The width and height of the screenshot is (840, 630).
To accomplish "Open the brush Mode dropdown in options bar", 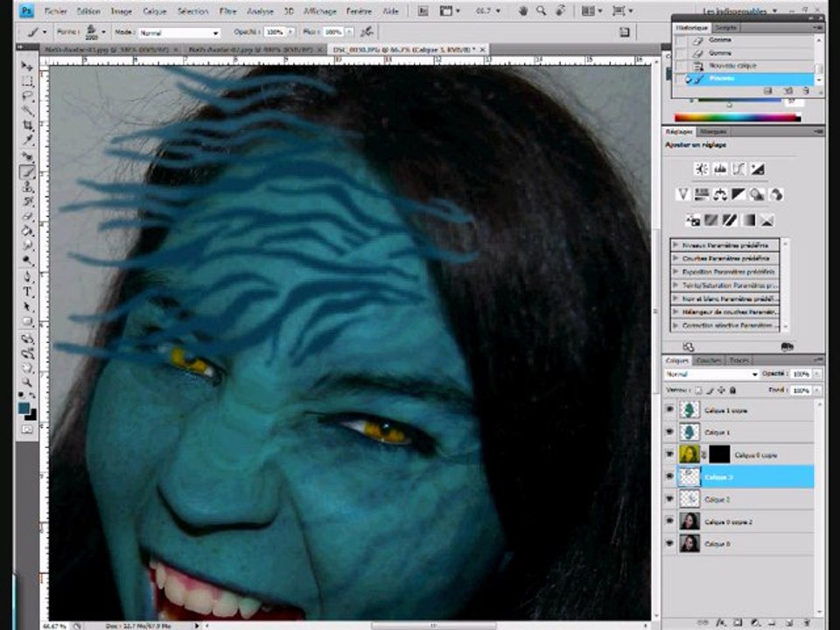I will coord(178,32).
